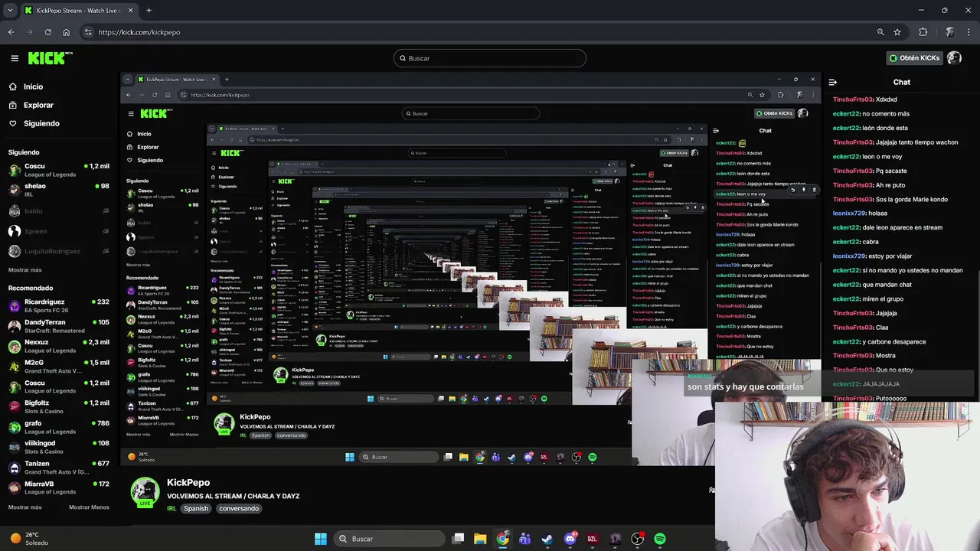The image size is (980, 551).
Task: Collapse recommended list with Mostrar Menos
Action: (x=89, y=507)
